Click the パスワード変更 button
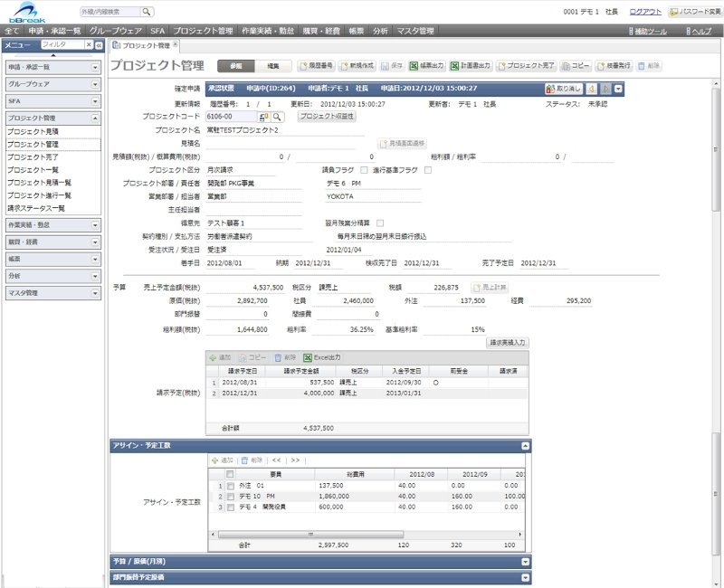Image resolution: width=724 pixels, height=588 pixels. (x=695, y=12)
